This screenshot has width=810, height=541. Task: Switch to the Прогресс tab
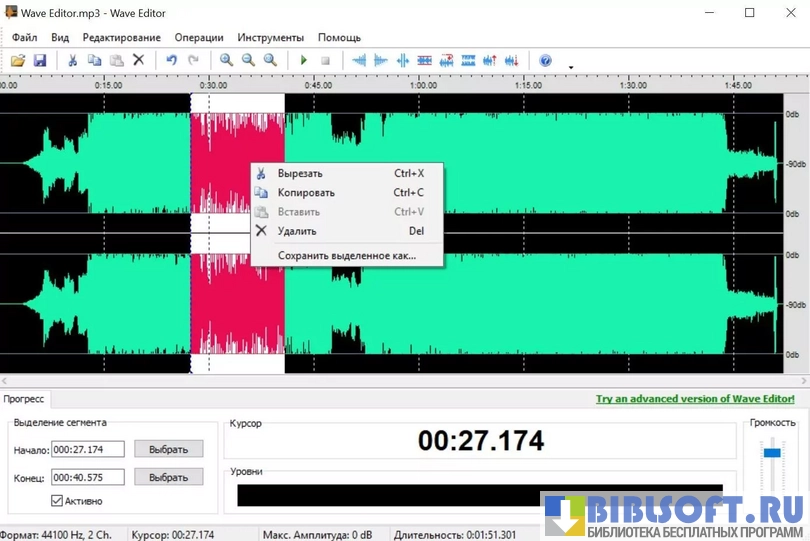(x=26, y=398)
